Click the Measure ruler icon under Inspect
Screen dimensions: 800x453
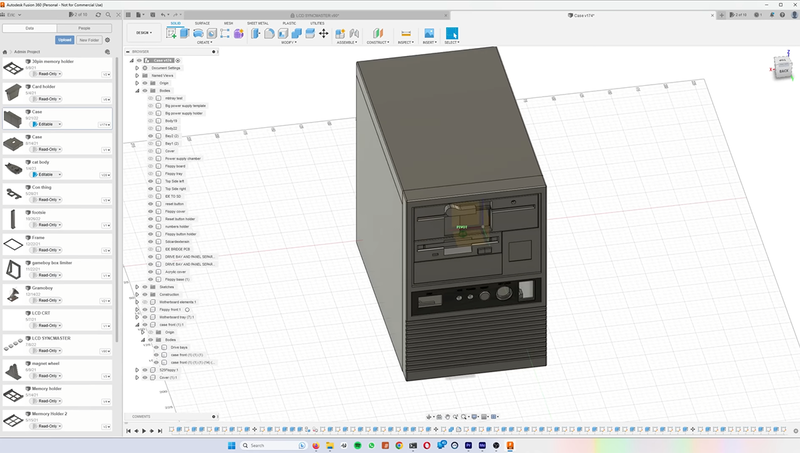click(x=405, y=33)
